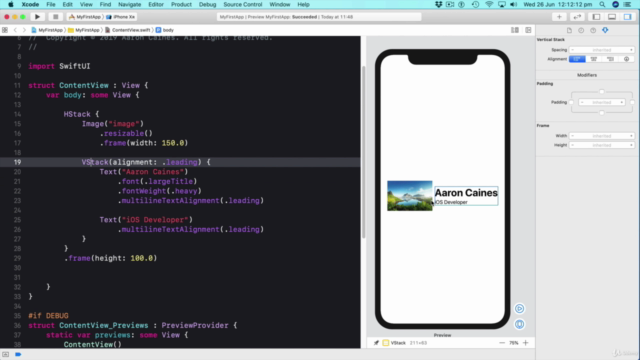Open the Debug menu
The height and width of the screenshot is (360, 640).
click(x=207, y=4)
